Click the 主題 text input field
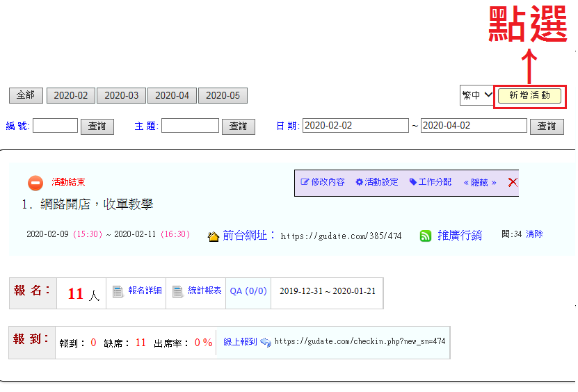578x392 pixels. pyautogui.click(x=190, y=126)
